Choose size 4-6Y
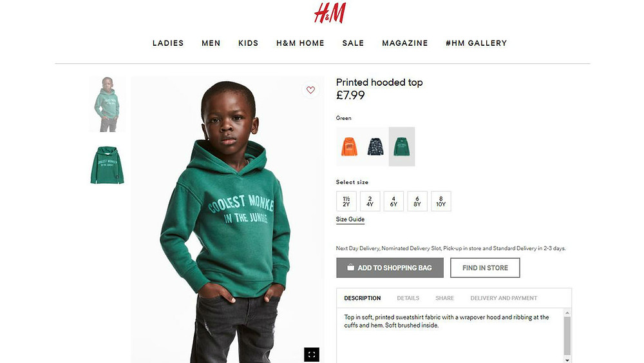 (393, 201)
